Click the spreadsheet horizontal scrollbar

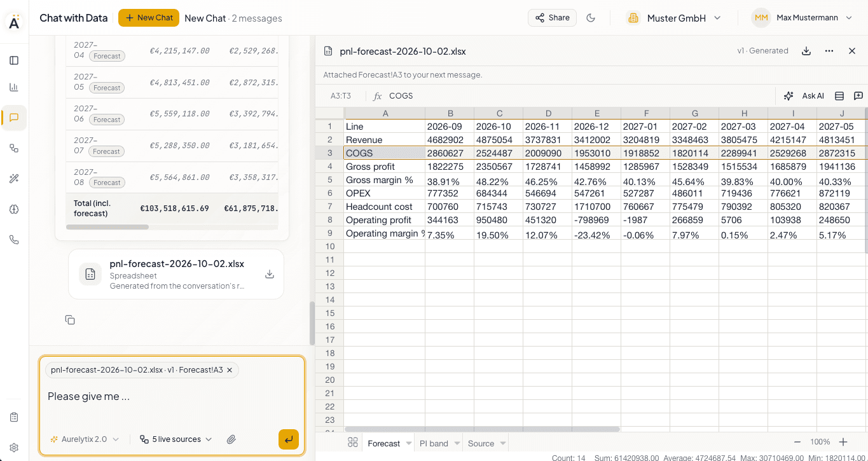point(482,429)
